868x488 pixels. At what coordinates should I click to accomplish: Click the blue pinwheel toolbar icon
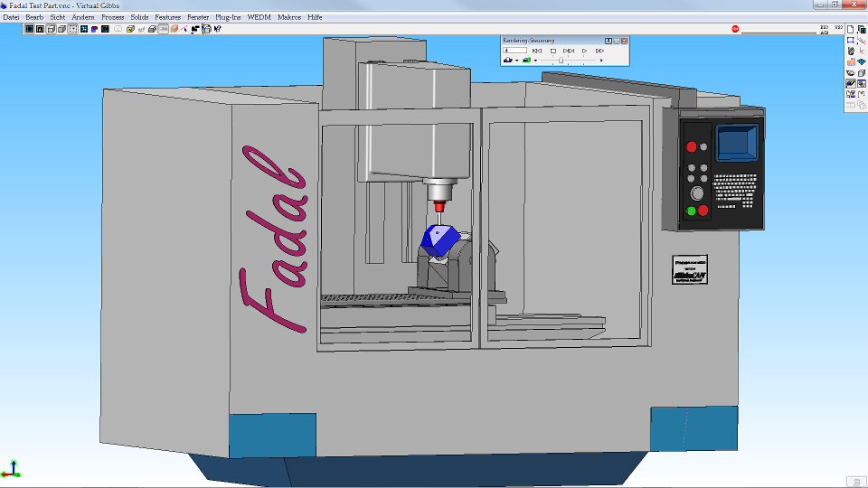click(83, 29)
